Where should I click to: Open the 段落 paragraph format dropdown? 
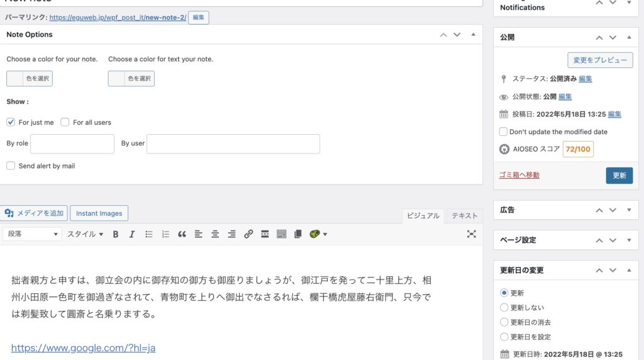[33, 234]
